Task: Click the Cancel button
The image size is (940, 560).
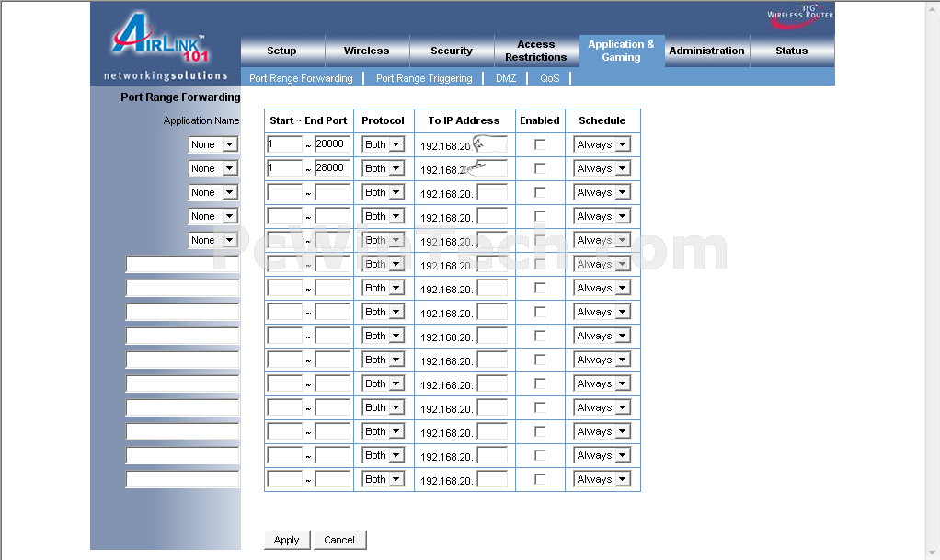Action: [339, 540]
